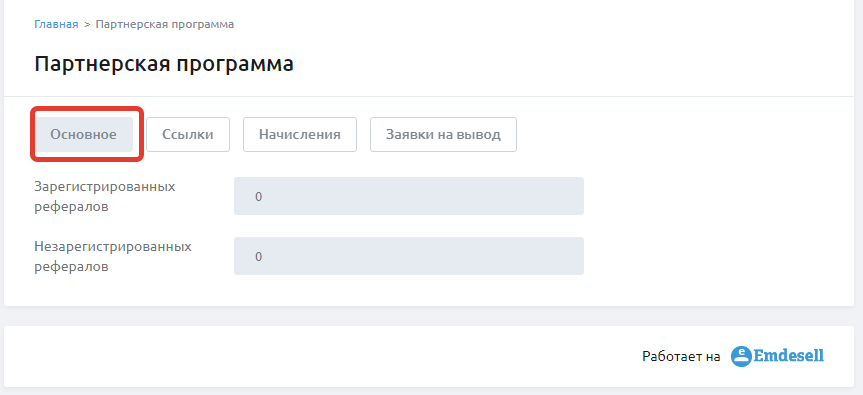Screen dimensions: 863x395
Task: Switch to the Ссылки tab
Action: pos(188,134)
